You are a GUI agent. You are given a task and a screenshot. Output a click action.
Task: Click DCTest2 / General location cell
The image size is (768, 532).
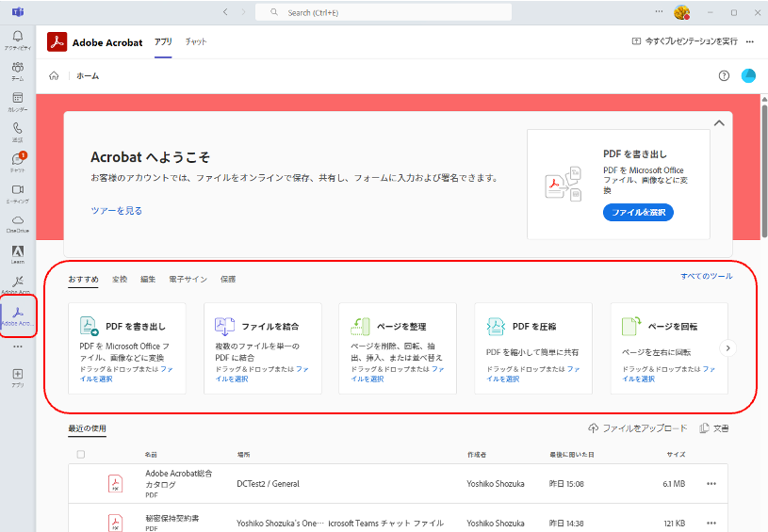268,484
